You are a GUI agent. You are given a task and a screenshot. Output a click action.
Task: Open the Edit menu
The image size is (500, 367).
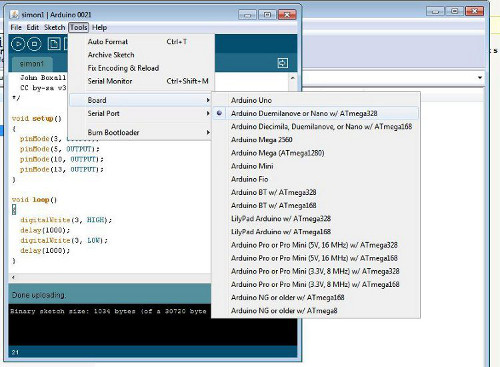pos(33,27)
